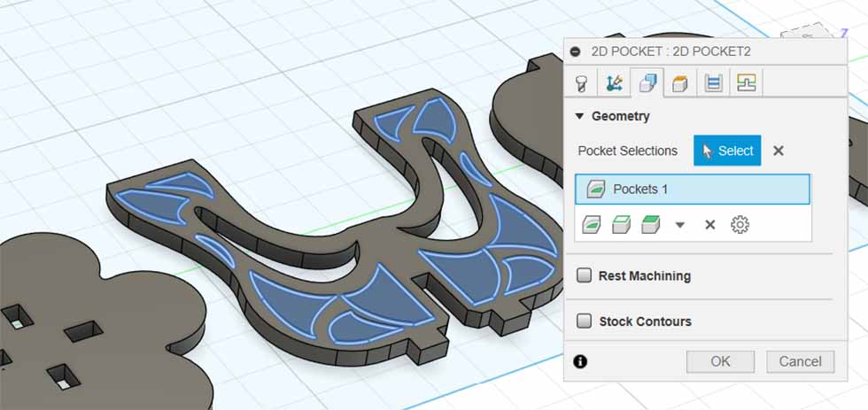Open selection settings gear icon
The image size is (868, 410).
[x=740, y=225]
